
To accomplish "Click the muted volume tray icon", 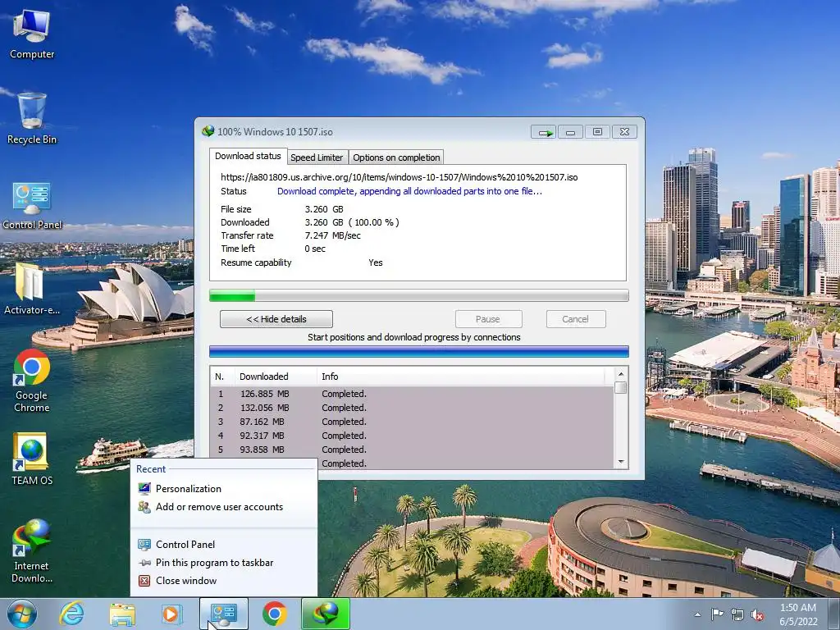I will coord(757,614).
